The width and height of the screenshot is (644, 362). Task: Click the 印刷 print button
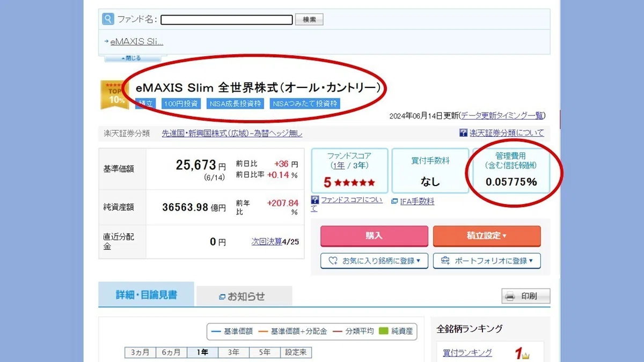coord(526,296)
